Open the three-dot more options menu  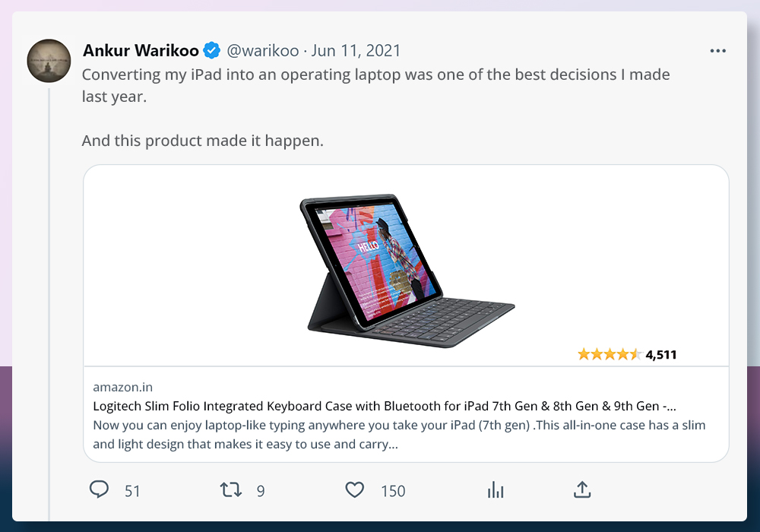coord(718,51)
